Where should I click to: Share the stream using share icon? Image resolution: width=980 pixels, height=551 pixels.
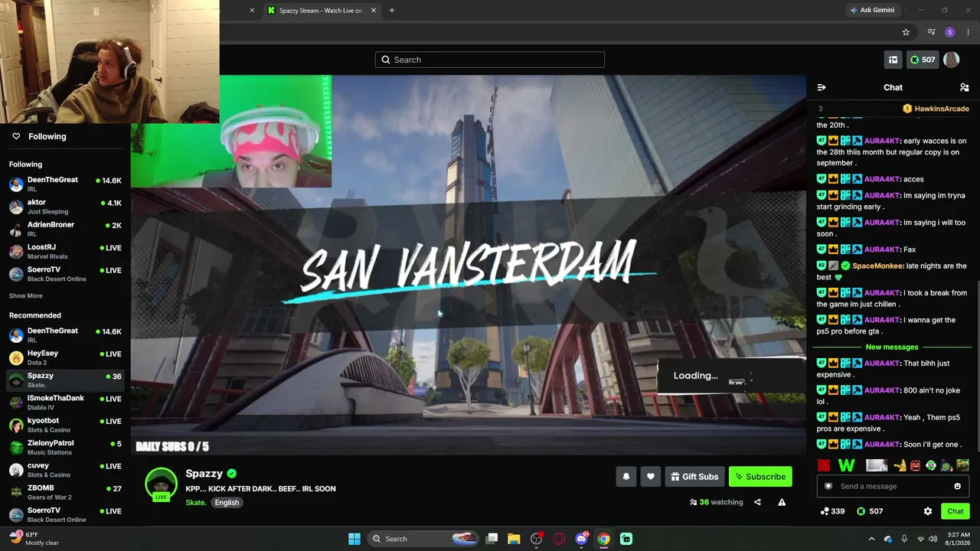tap(757, 502)
